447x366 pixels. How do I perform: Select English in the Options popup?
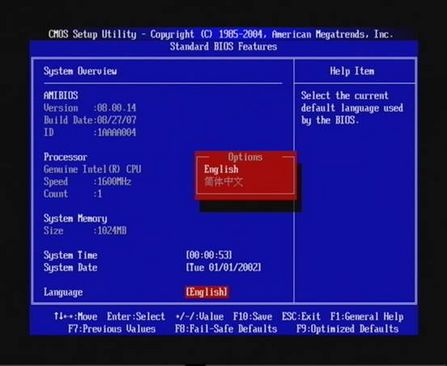(x=221, y=170)
